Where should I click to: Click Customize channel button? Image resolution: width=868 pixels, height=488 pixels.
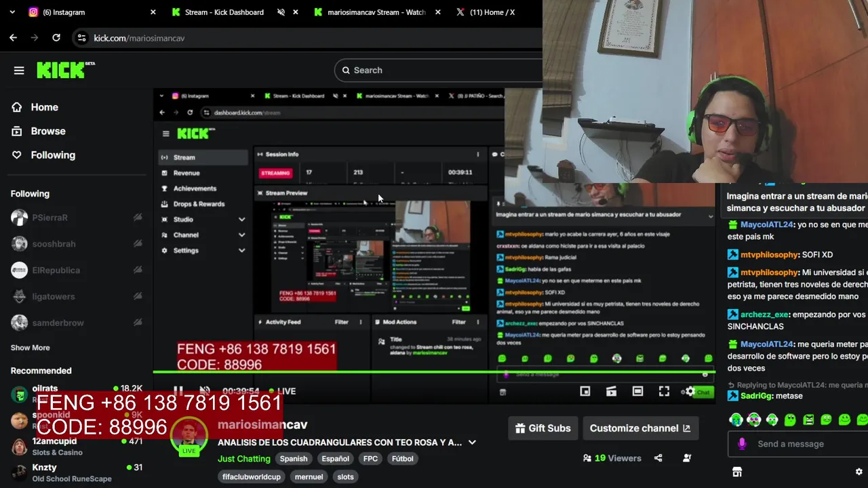pos(640,428)
